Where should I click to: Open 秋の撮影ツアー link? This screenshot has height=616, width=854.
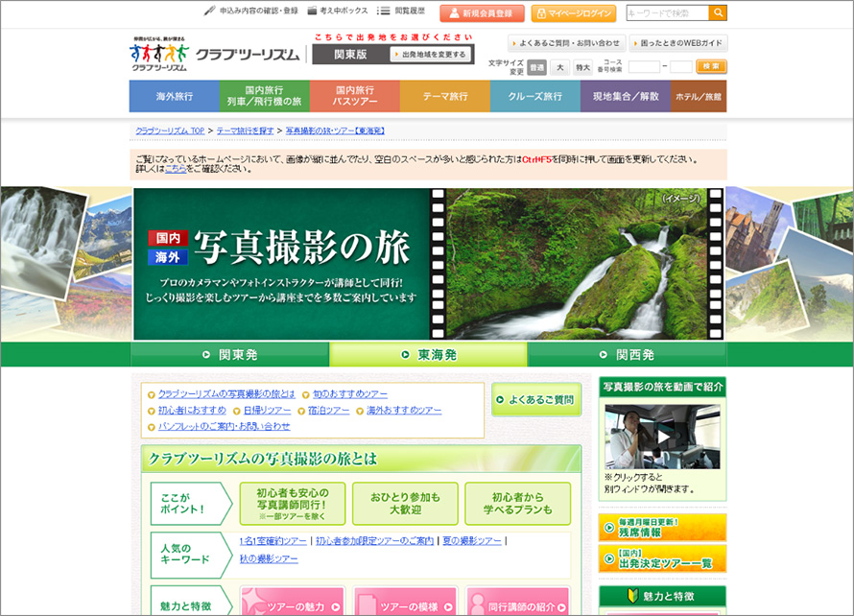tap(269, 558)
